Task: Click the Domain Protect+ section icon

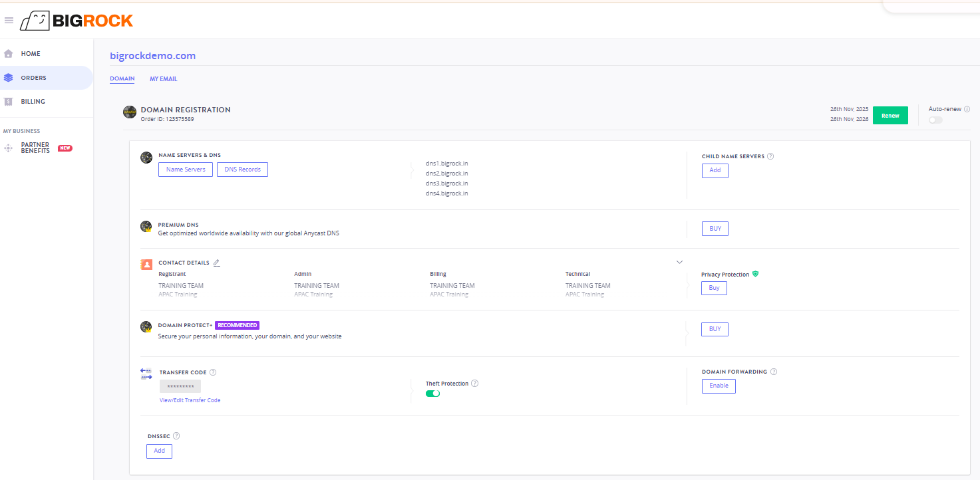Action: coord(146,327)
